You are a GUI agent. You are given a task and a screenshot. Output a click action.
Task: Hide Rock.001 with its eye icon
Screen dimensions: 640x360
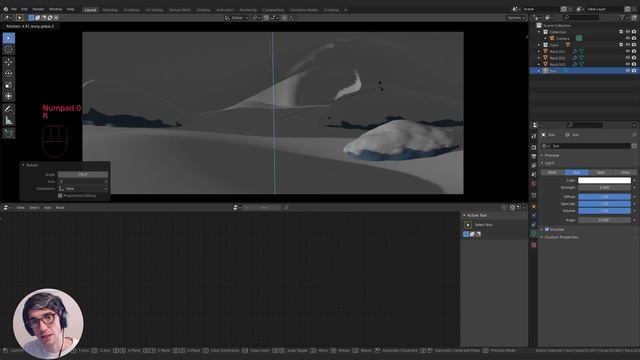tap(628, 51)
